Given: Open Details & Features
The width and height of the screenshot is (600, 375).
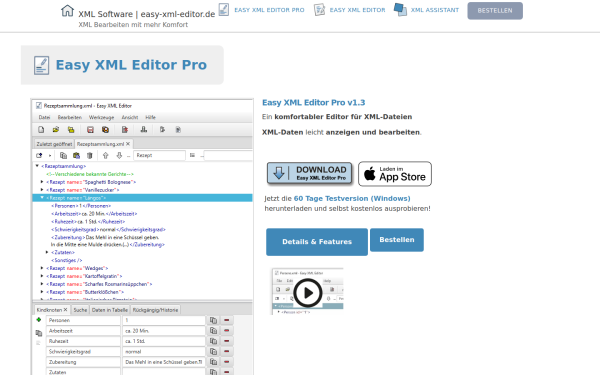Looking at the screenshot, I should click(x=317, y=242).
